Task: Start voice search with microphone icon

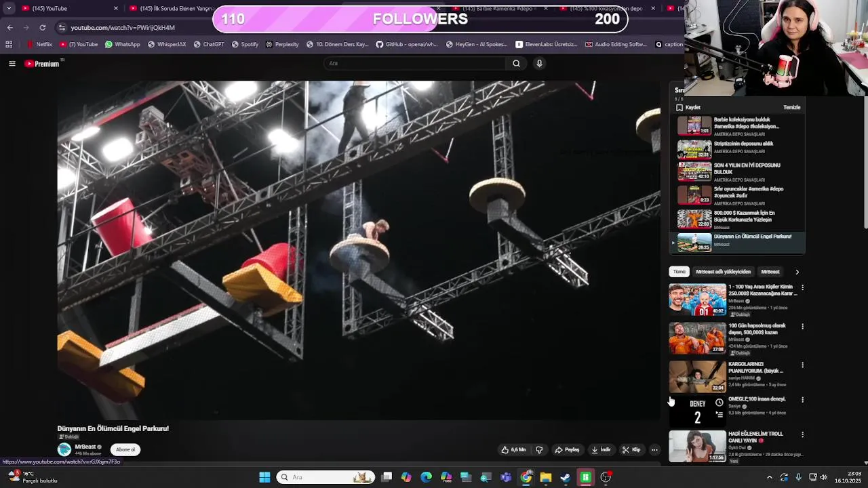Action: coord(539,63)
